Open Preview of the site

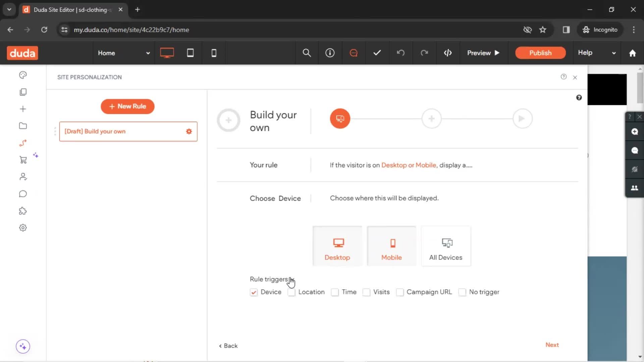483,53
